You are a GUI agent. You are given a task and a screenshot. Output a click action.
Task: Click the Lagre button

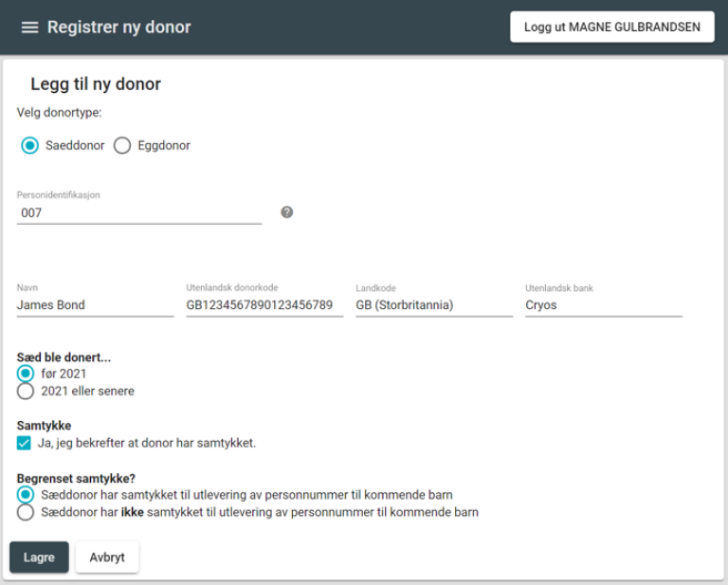(39, 558)
